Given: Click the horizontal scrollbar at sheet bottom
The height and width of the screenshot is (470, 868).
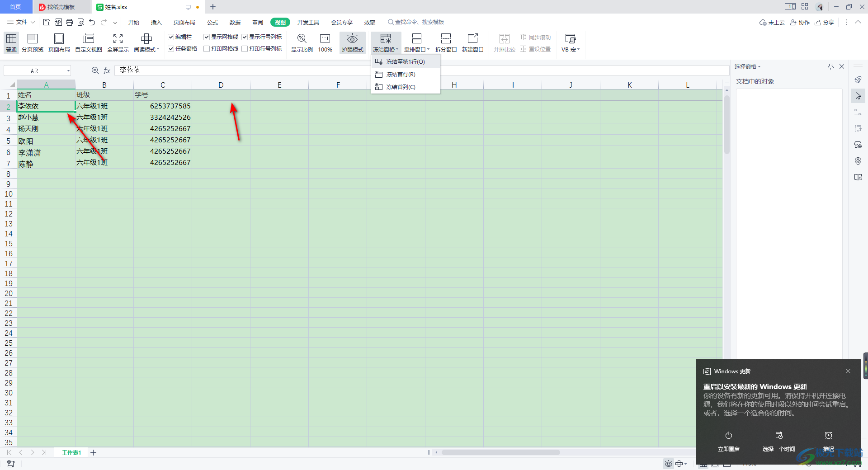Looking at the screenshot, I should (x=500, y=452).
